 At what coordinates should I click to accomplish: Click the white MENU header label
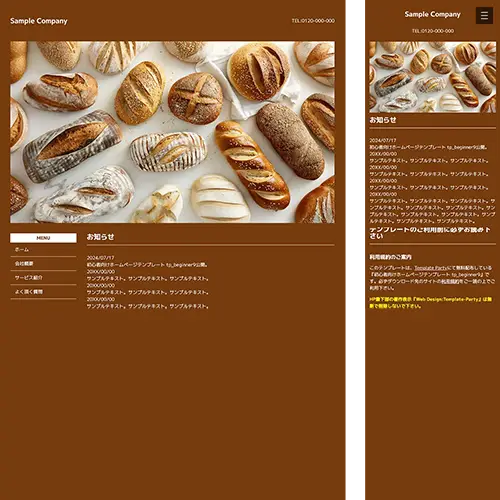[43, 238]
